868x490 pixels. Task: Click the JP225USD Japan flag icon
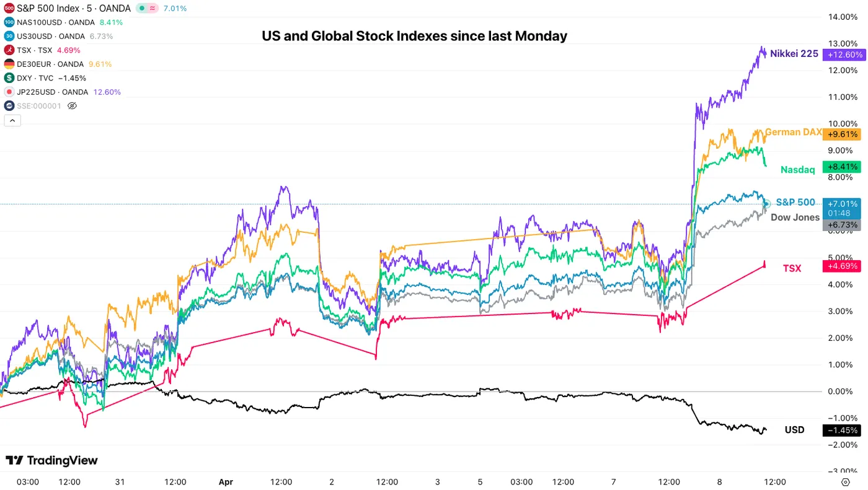tap(9, 92)
